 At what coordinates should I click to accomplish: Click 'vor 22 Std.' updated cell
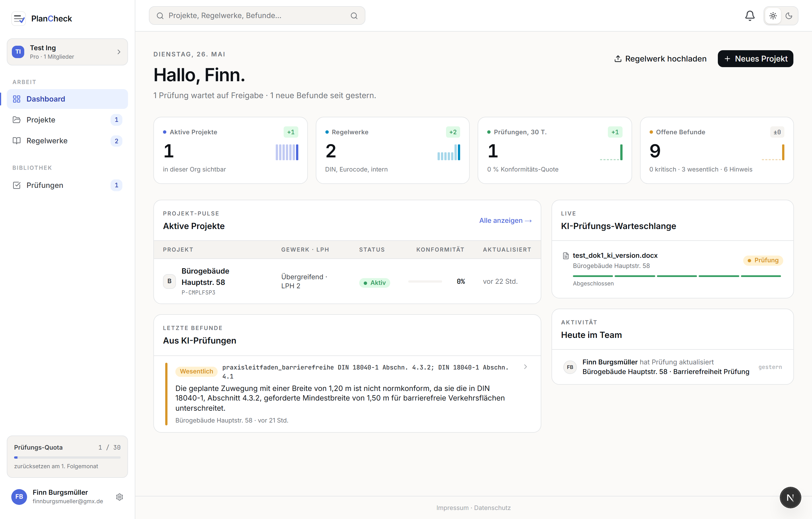[500, 282]
